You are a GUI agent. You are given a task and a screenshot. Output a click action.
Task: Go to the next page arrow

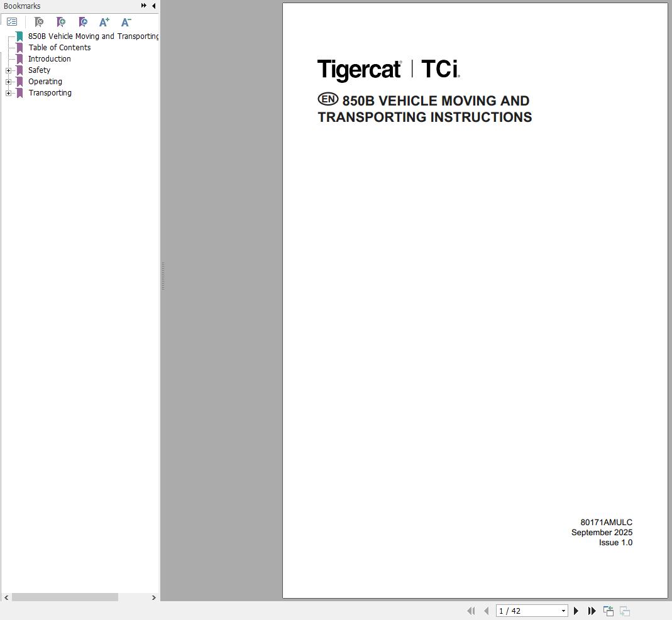(576, 611)
